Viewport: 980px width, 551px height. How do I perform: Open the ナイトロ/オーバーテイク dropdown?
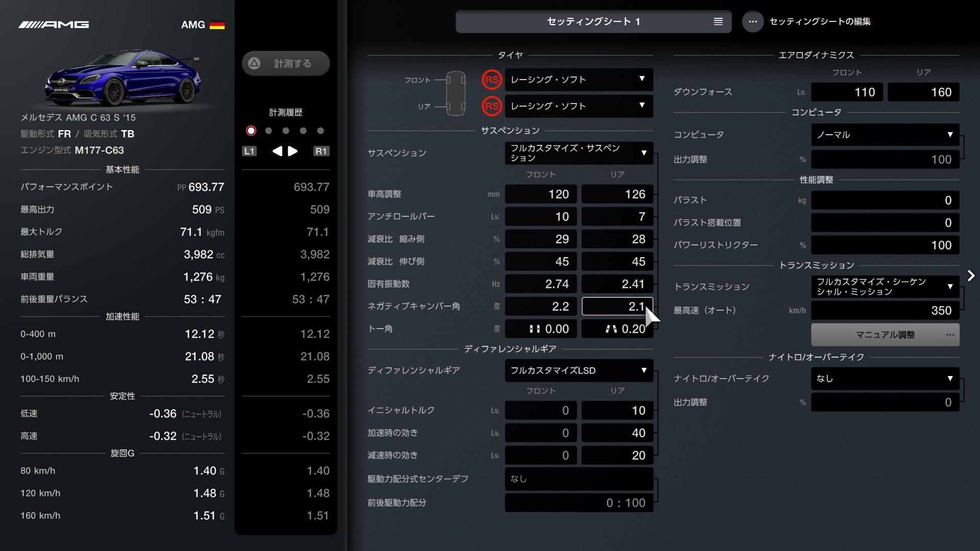pyautogui.click(x=885, y=379)
